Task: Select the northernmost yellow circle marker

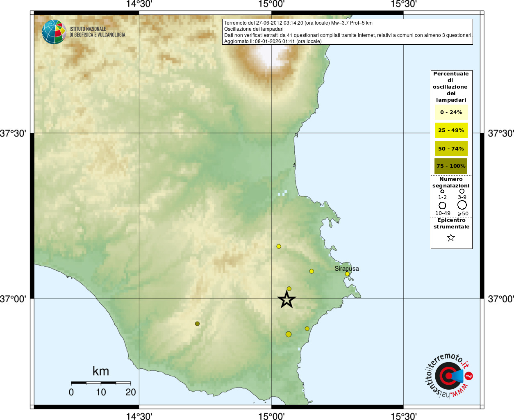Action: [279, 247]
